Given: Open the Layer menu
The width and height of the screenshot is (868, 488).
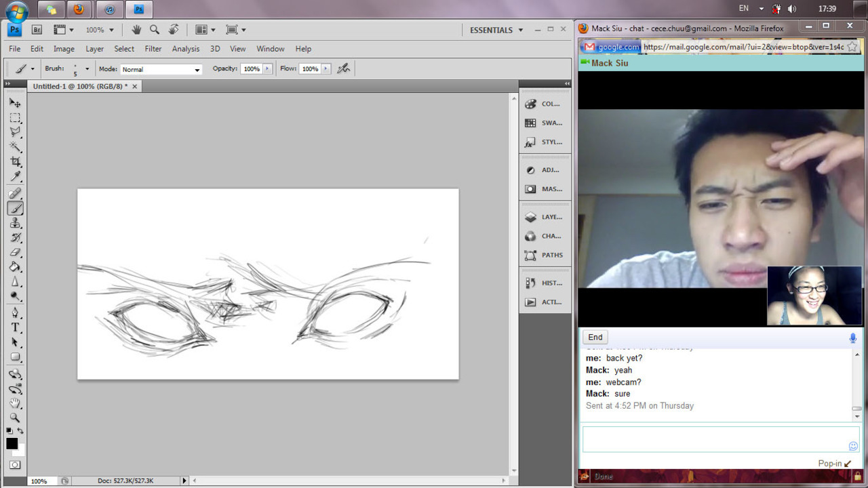Looking at the screenshot, I should coord(95,49).
